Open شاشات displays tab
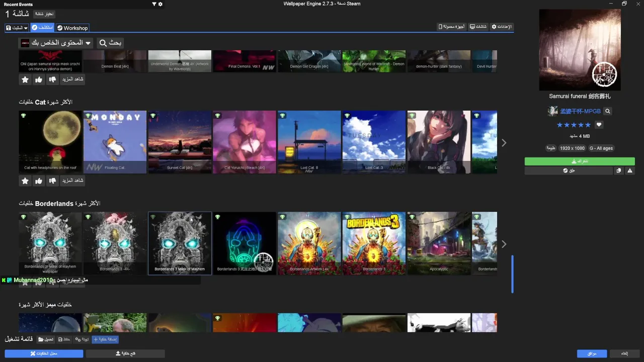This screenshot has width=644, height=362. tap(478, 27)
